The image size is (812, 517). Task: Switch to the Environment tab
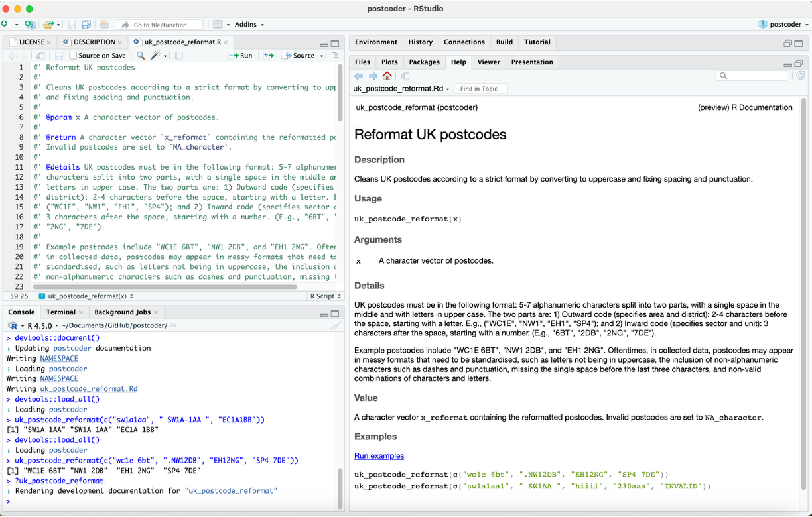[x=376, y=42]
